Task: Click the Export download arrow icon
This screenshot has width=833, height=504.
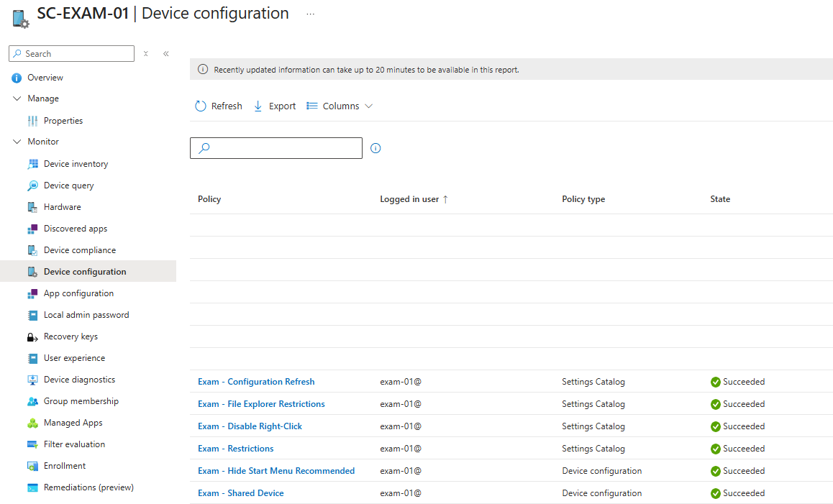Action: click(258, 106)
